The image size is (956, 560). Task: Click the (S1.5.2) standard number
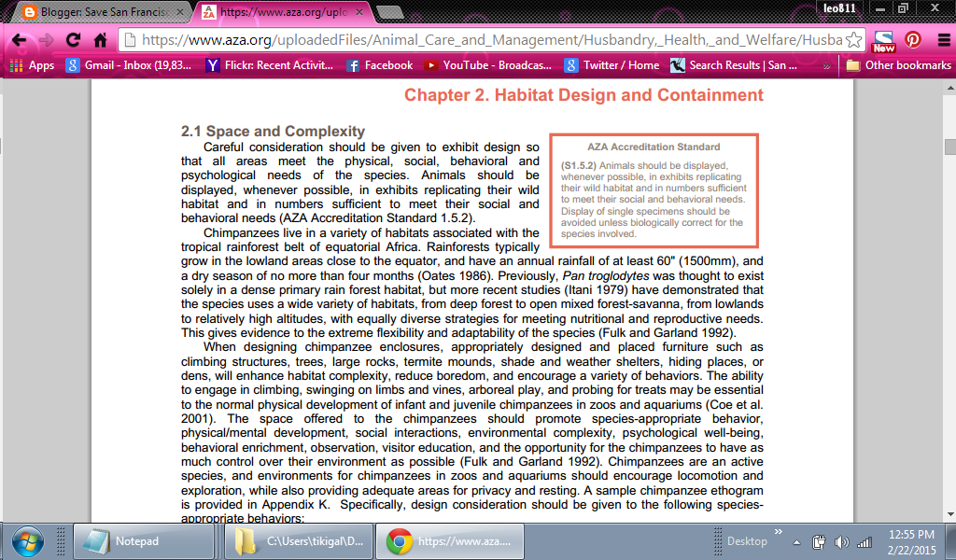pyautogui.click(x=579, y=166)
